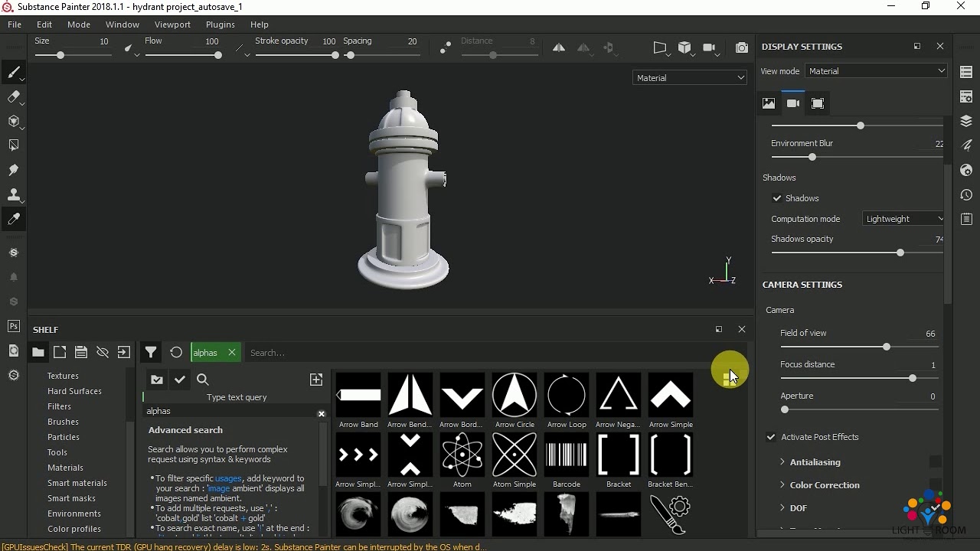This screenshot has width=980, height=551.
Task: Select Smart materials in shelf list
Action: tap(77, 483)
